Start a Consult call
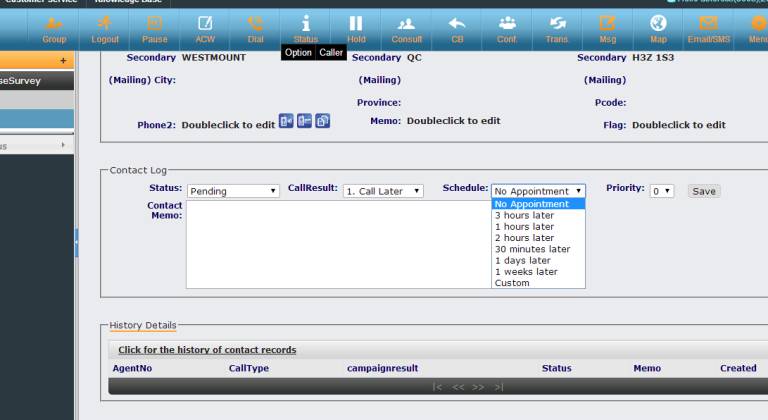This screenshot has width=768, height=420. (x=406, y=28)
